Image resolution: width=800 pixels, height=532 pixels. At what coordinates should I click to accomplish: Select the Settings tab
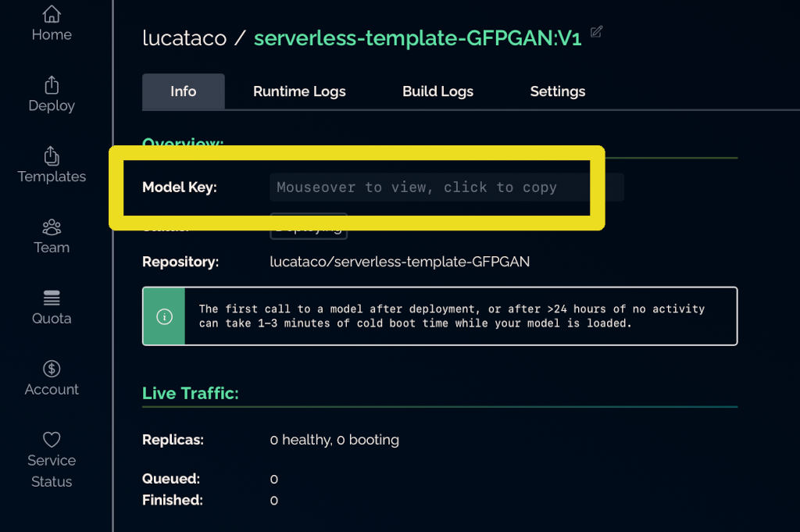[x=557, y=91]
